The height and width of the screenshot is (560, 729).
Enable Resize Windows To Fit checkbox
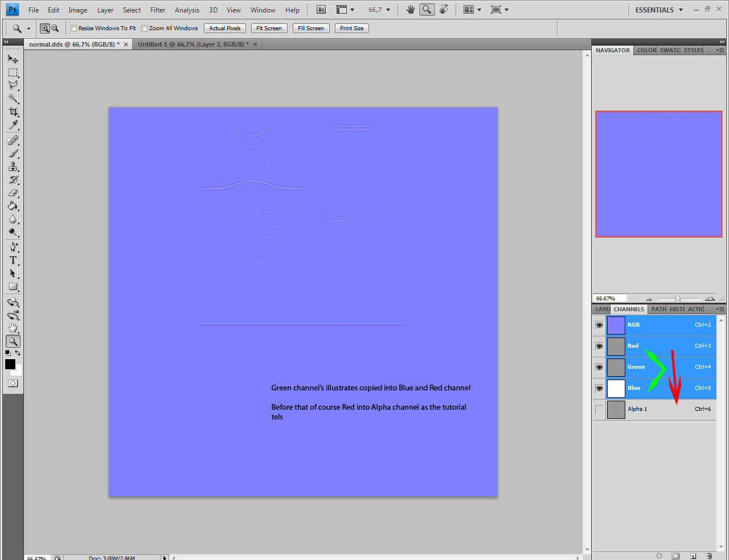point(74,28)
